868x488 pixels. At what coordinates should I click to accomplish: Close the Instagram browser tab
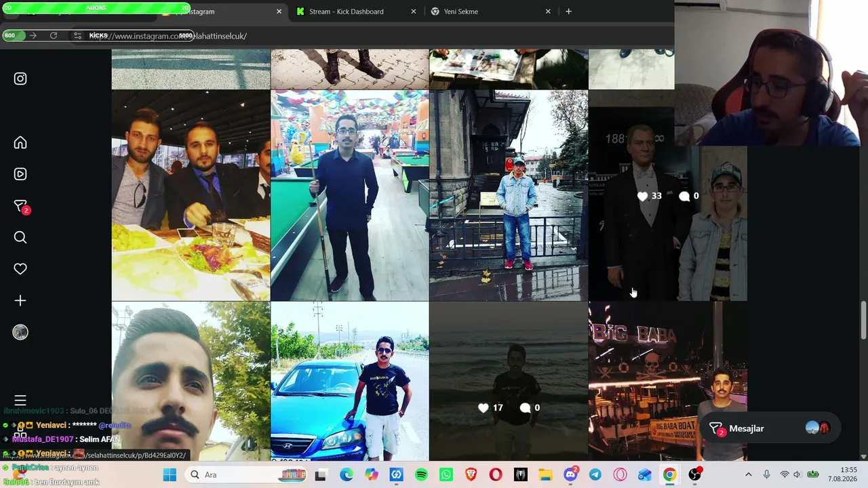point(279,12)
